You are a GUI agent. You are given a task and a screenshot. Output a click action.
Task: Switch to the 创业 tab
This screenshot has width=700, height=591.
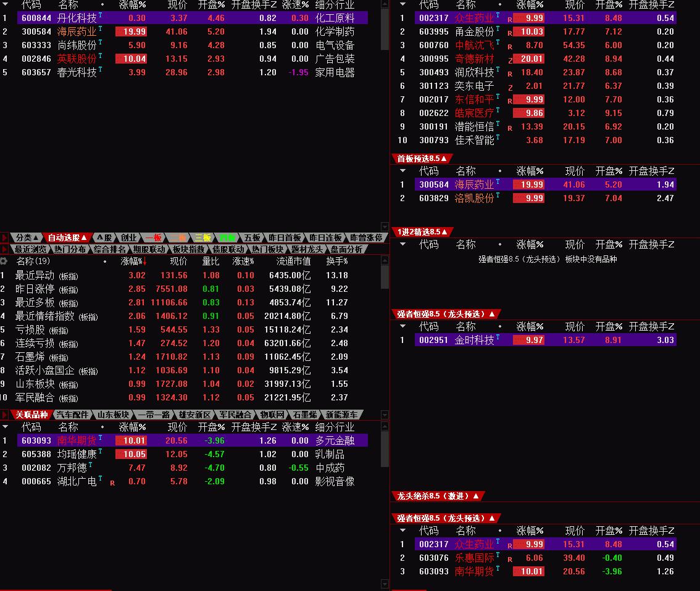(x=128, y=238)
